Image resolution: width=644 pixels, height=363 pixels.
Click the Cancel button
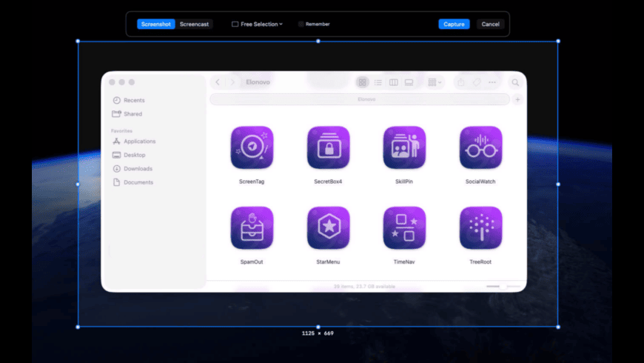(x=490, y=24)
